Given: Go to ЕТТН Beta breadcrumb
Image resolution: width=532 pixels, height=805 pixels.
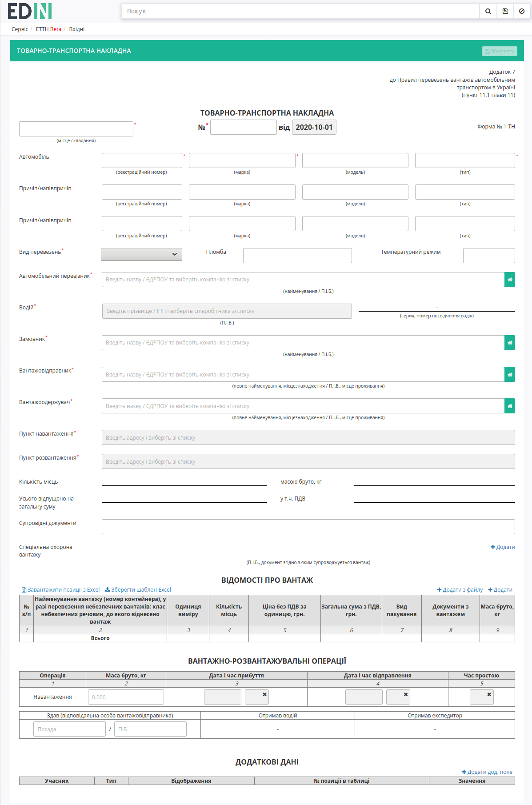Looking at the screenshot, I should (48, 29).
